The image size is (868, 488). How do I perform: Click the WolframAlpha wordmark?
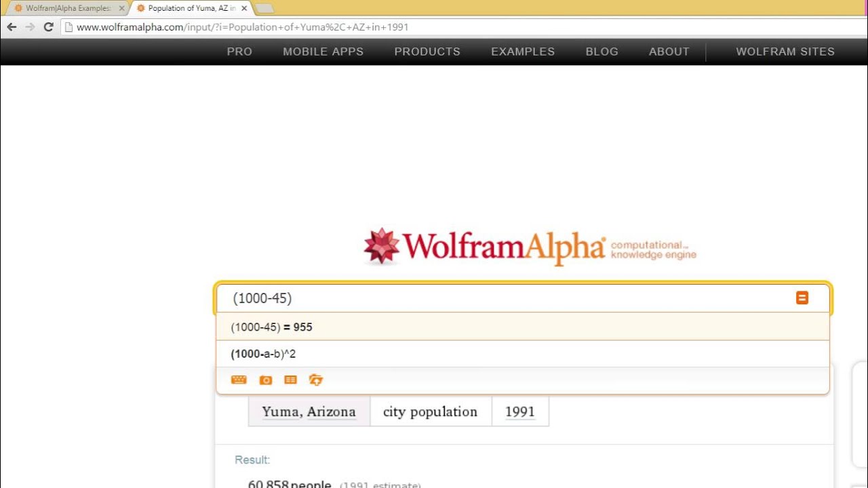(x=505, y=246)
